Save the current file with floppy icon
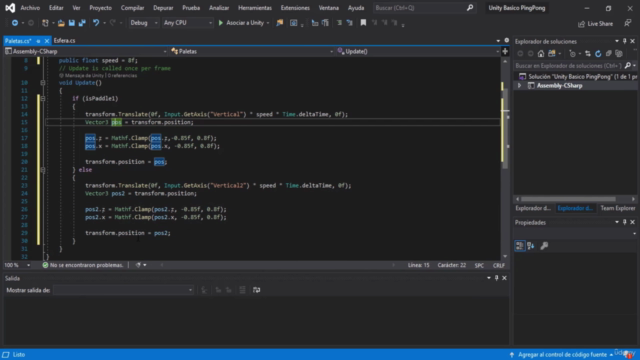This screenshot has width=640, height=360. pyautogui.click(x=71, y=23)
